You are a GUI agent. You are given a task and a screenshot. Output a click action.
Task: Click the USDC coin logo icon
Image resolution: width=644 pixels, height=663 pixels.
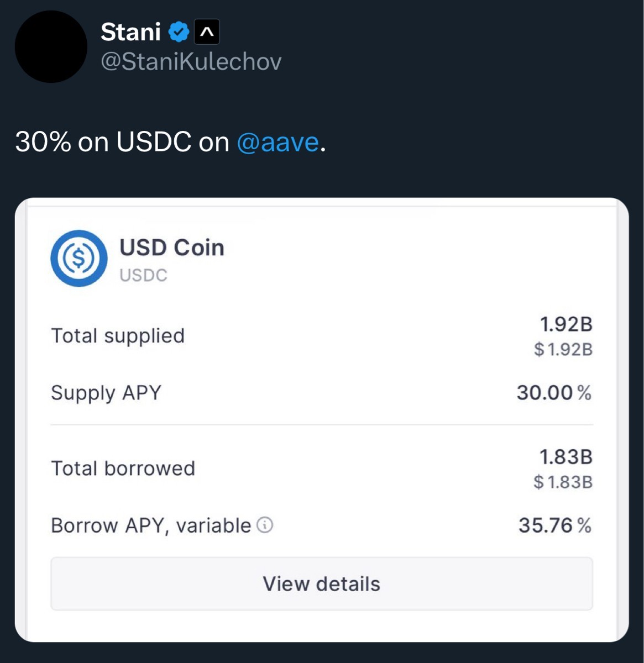[78, 258]
